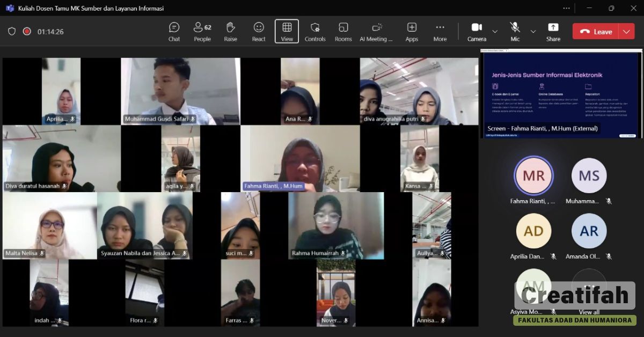
Task: Raise your hand in the meeting
Action: (x=231, y=31)
